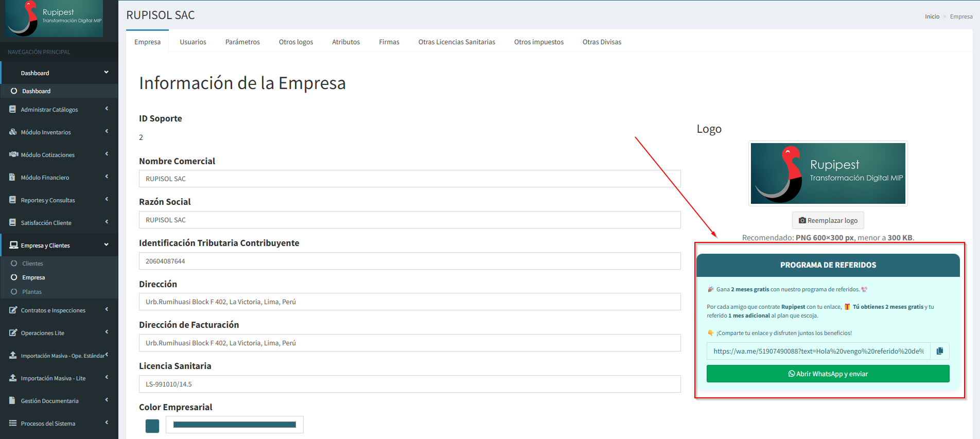Click the circle icon next to Clientes
The width and height of the screenshot is (980, 439).
click(x=14, y=263)
